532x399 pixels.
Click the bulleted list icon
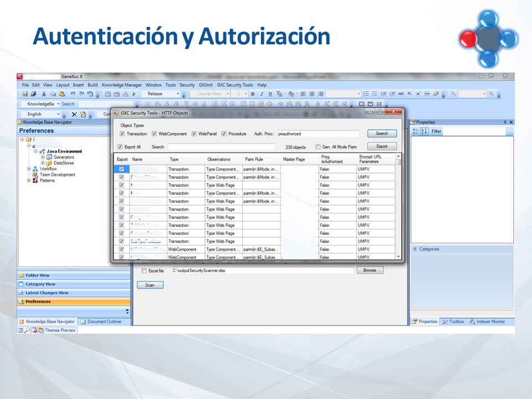pos(375,94)
